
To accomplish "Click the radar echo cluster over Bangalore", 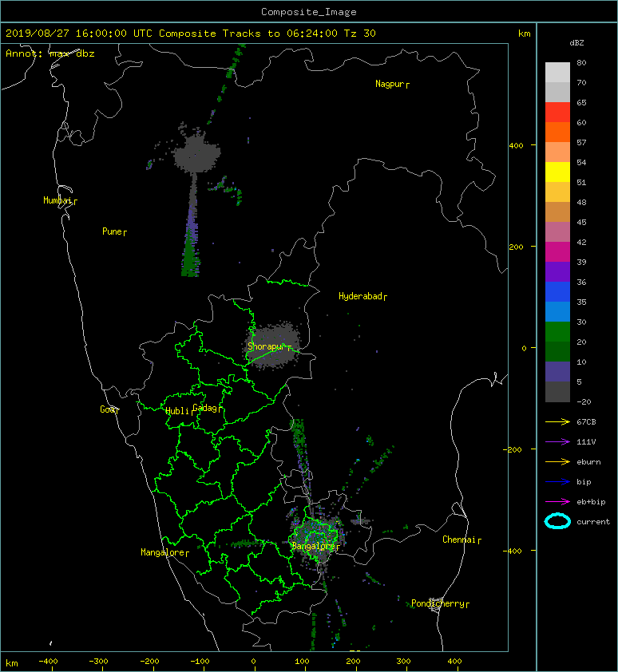I will (318, 538).
